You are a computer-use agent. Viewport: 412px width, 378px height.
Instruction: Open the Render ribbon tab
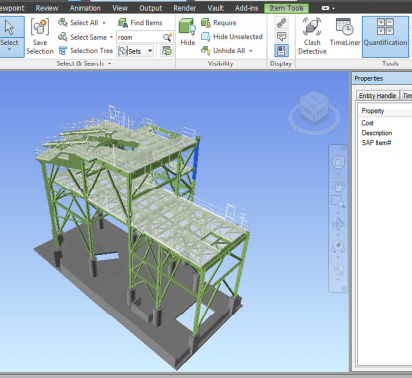click(x=184, y=8)
